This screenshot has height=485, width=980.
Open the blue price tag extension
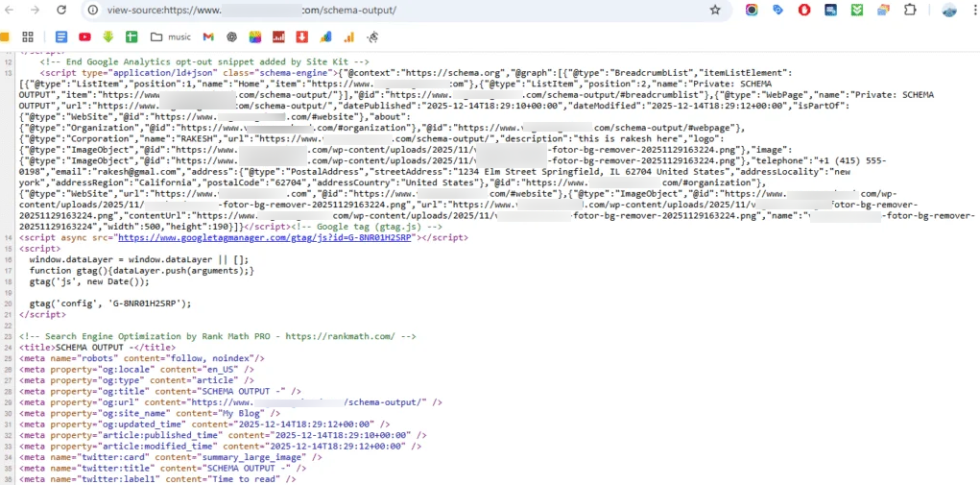pos(778,10)
